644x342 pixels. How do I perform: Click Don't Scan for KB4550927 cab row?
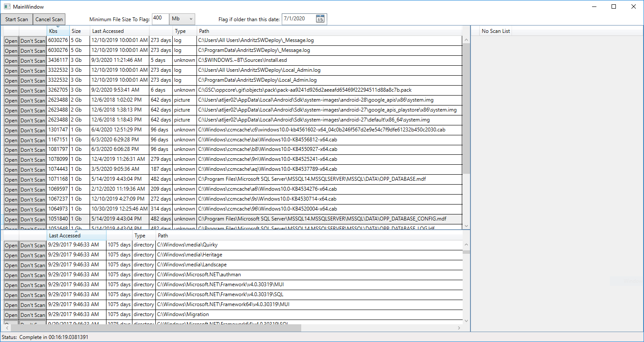click(x=33, y=150)
